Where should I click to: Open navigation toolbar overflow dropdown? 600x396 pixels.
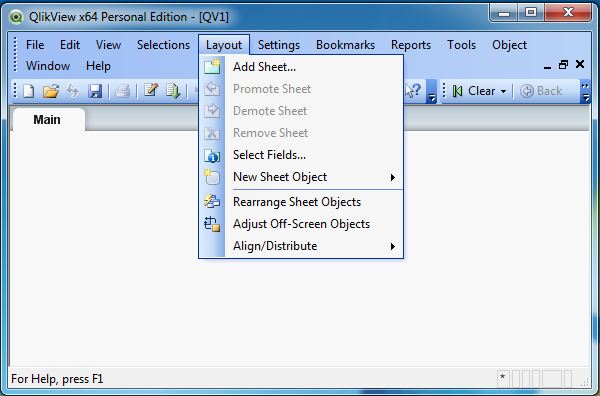coord(585,91)
